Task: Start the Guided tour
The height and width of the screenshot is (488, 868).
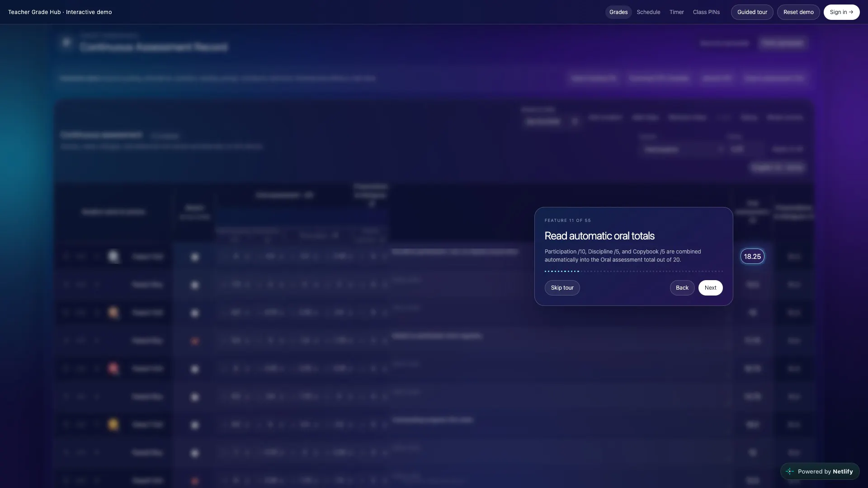Action: click(752, 12)
